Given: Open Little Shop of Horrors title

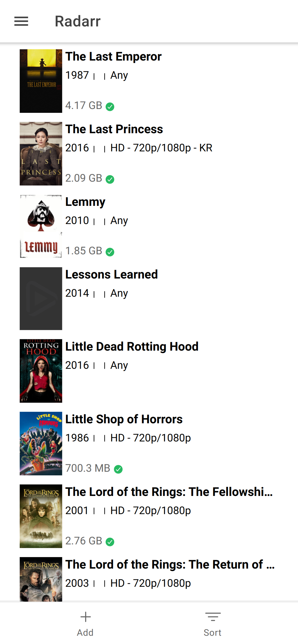Looking at the screenshot, I should (124, 419).
